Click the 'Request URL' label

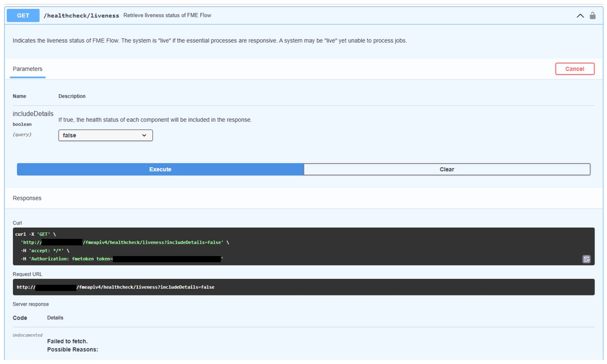click(x=27, y=274)
